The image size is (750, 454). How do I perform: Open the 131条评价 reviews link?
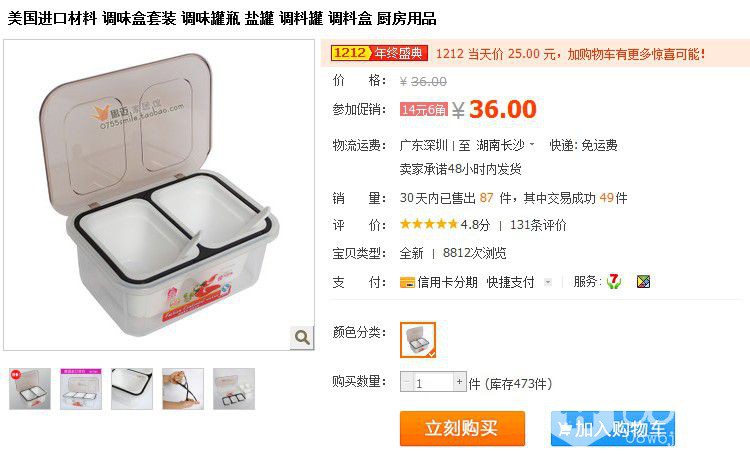click(x=538, y=225)
